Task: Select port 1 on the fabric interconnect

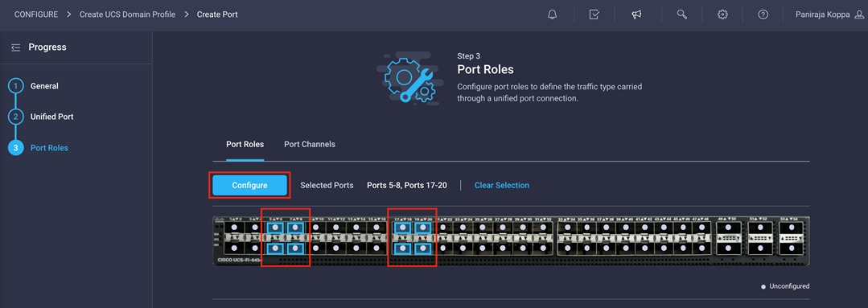Action: [234, 228]
